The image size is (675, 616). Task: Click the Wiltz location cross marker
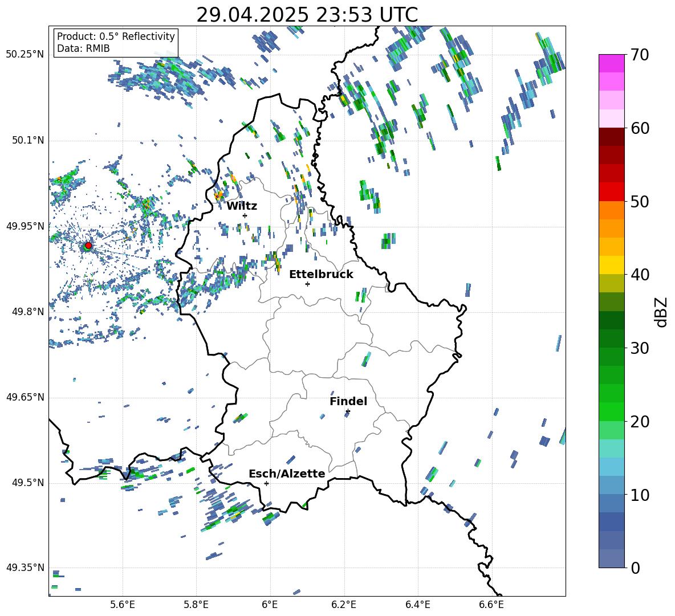(x=245, y=216)
